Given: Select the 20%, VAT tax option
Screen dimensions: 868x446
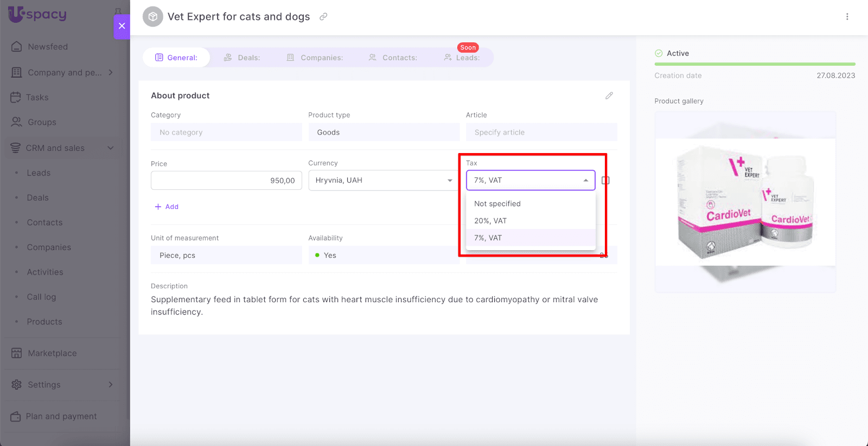Looking at the screenshot, I should click(490, 221).
